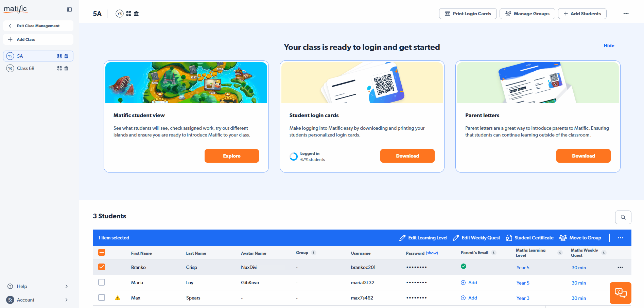
Task: Select the checkbox for Max Spears
Action: (x=102, y=297)
